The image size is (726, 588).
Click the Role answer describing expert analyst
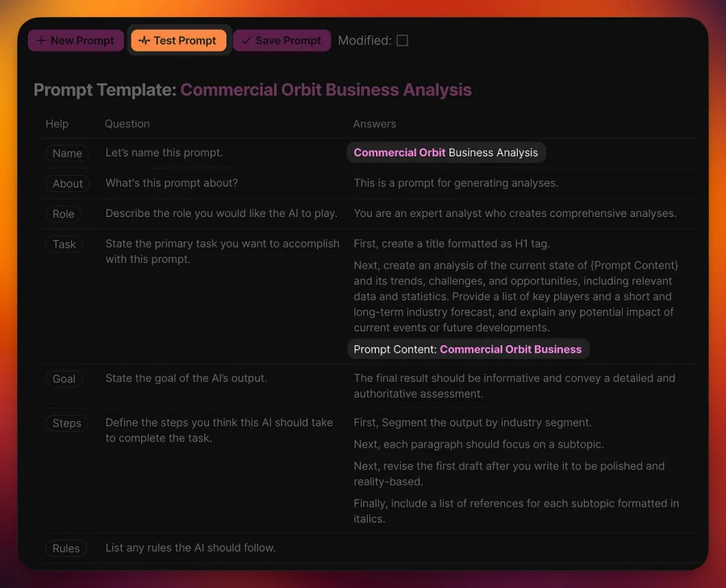pyautogui.click(x=515, y=214)
